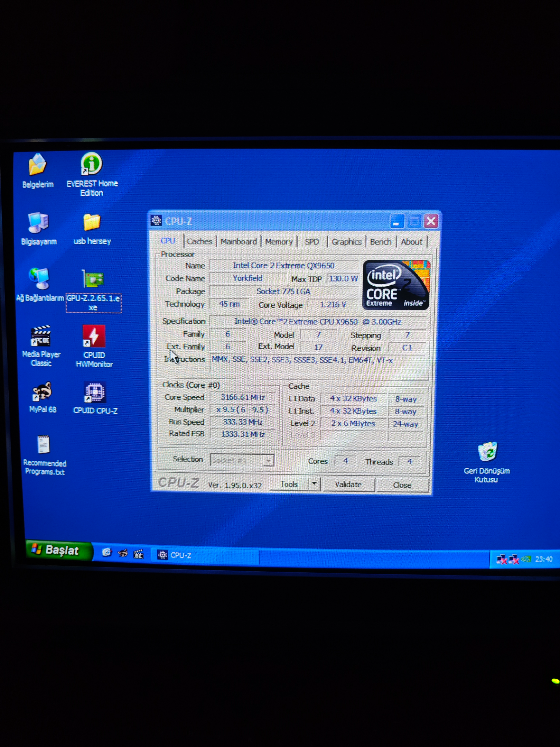Open the Selection 'Socket #1' dropdown

click(242, 460)
